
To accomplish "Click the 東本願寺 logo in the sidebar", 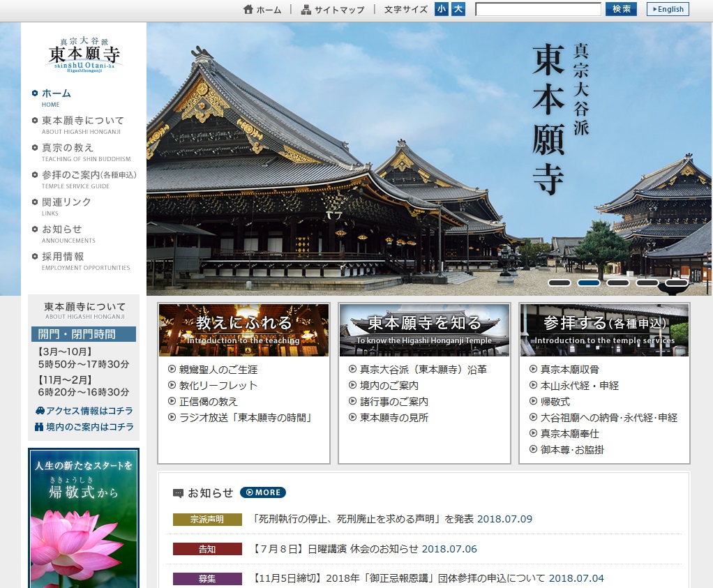I will [x=84, y=55].
